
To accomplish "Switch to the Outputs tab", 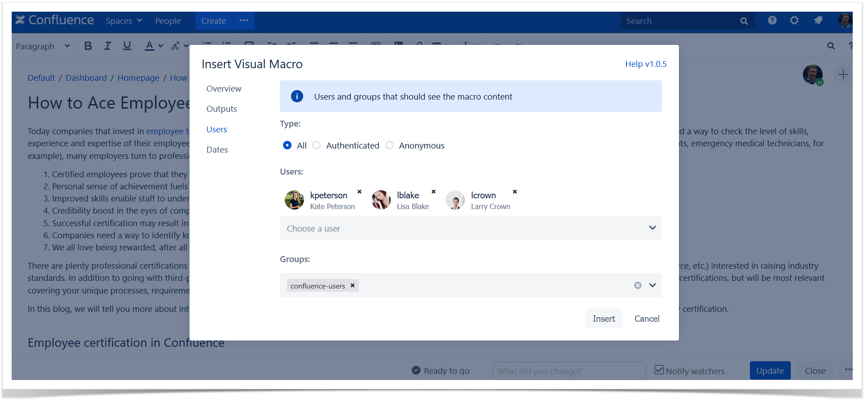I will point(221,109).
